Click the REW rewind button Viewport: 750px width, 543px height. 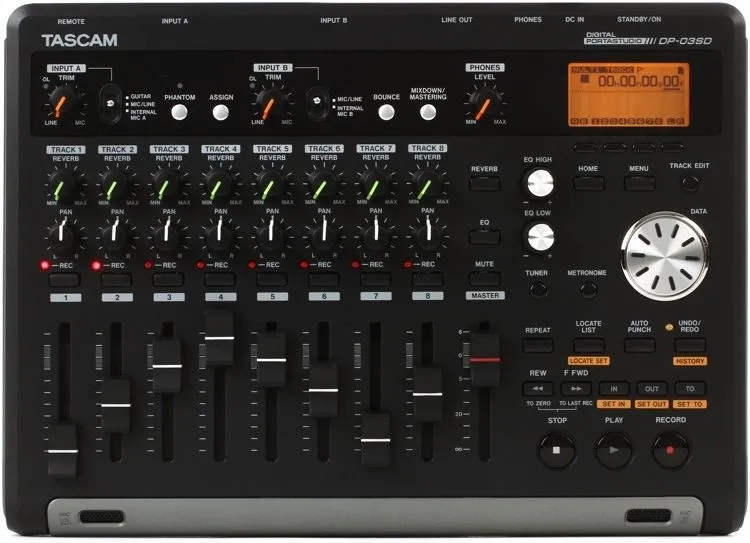click(538, 388)
